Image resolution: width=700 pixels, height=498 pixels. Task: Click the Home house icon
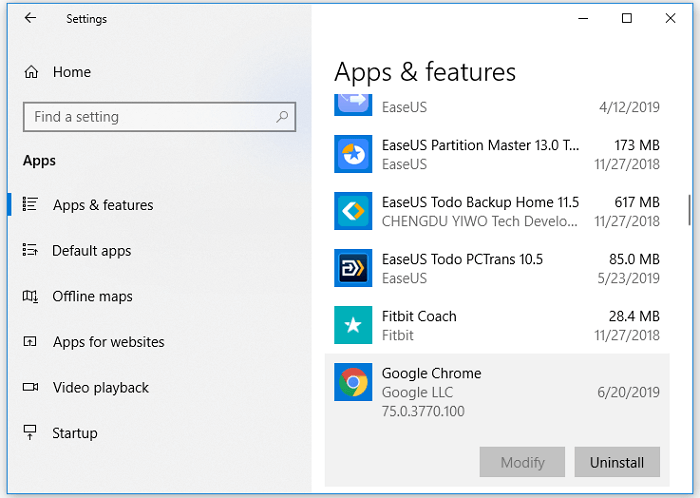(31, 72)
